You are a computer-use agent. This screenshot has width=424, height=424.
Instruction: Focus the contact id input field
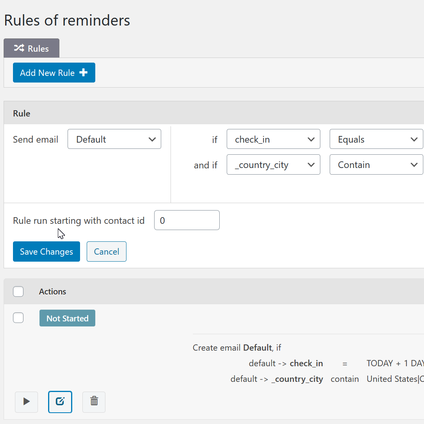tap(187, 220)
